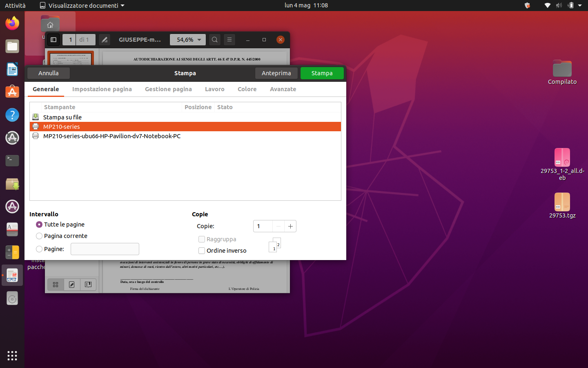
Task: Click the muted volume tray icon
Action: click(559, 5)
